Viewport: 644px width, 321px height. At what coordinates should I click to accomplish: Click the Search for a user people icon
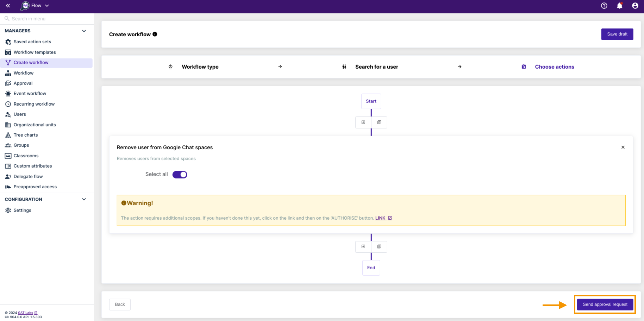[x=344, y=67]
